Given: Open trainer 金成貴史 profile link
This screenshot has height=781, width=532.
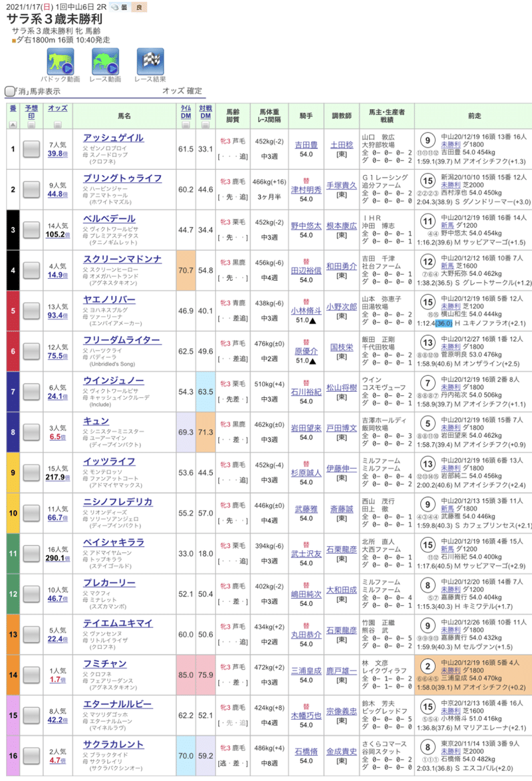Looking at the screenshot, I should point(342,752).
